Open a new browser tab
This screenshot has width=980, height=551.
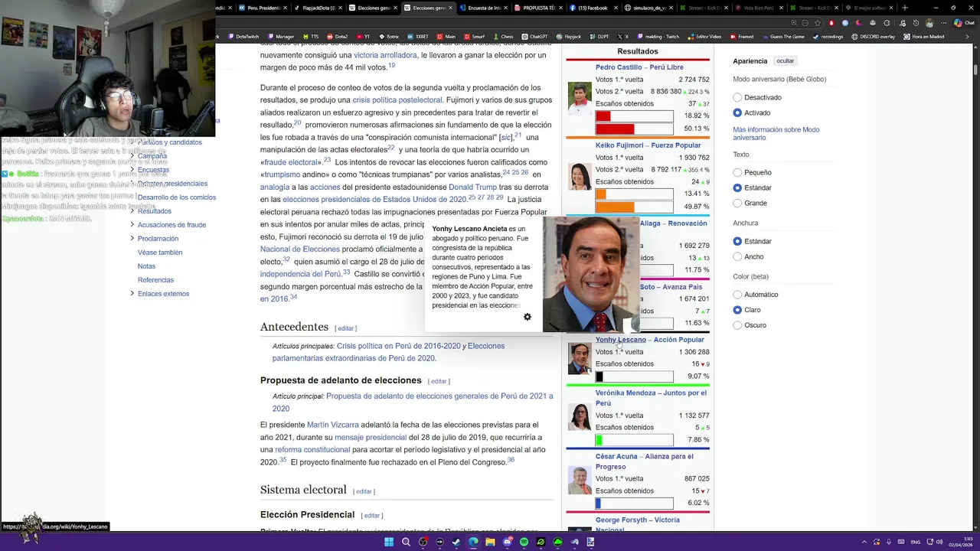(904, 8)
